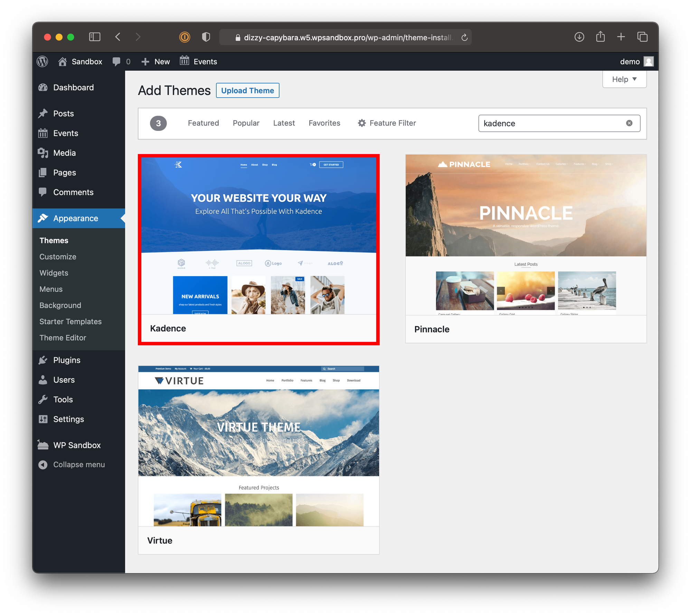
Task: Click the demo username link
Action: (x=630, y=61)
